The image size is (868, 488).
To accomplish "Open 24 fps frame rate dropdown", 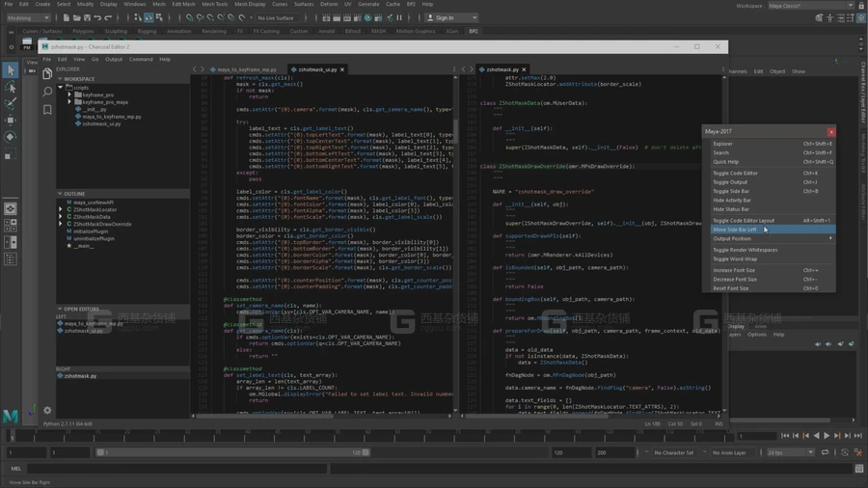I will point(790,452).
